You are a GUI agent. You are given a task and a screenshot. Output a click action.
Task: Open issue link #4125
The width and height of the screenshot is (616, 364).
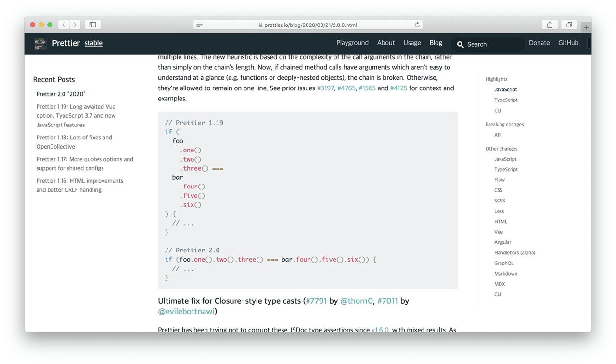pos(398,88)
